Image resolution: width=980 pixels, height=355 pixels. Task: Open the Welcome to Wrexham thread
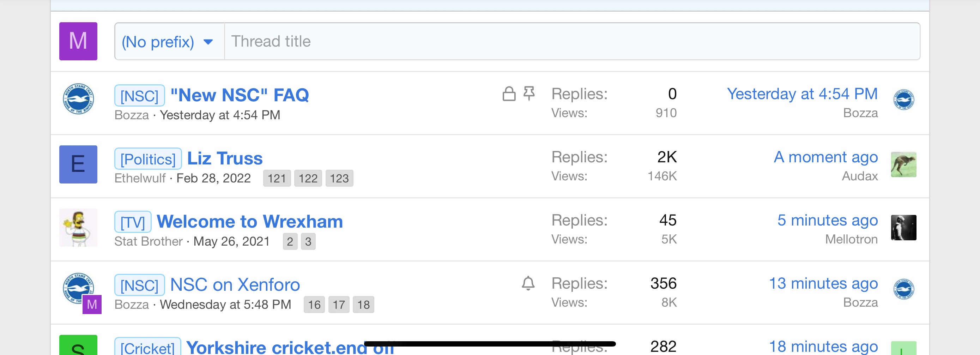250,222
